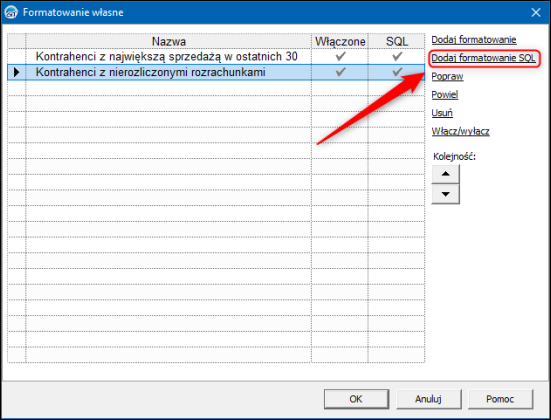Image resolution: width=551 pixels, height=420 pixels.
Task: Duplicate entry with Powiel link
Action: point(445,95)
